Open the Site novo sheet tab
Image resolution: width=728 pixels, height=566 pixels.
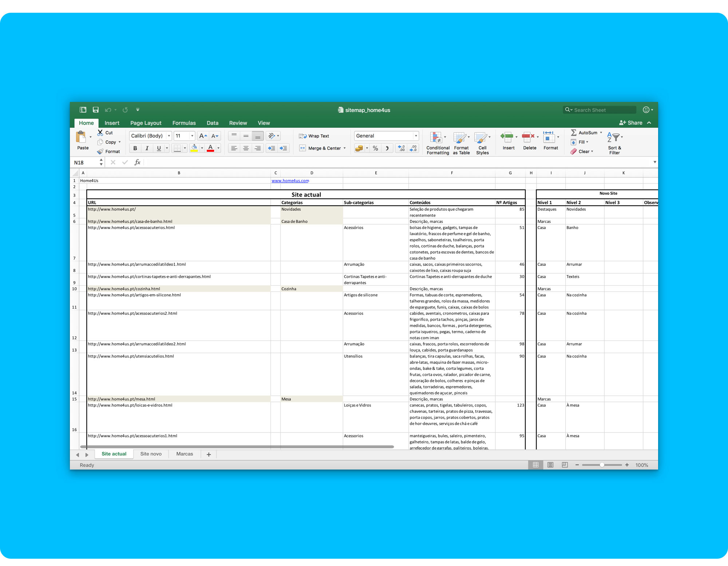pyautogui.click(x=151, y=454)
